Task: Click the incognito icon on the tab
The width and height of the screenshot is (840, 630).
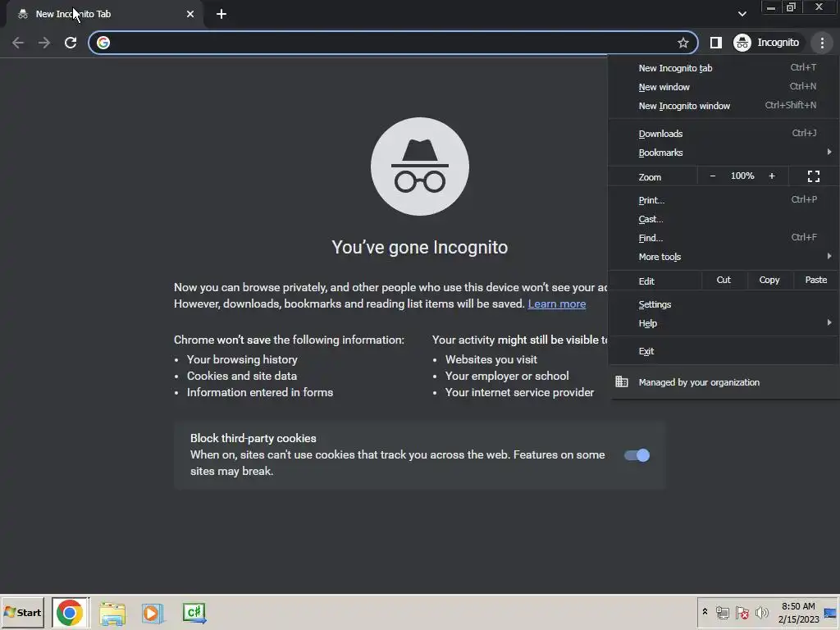Action: click(22, 14)
